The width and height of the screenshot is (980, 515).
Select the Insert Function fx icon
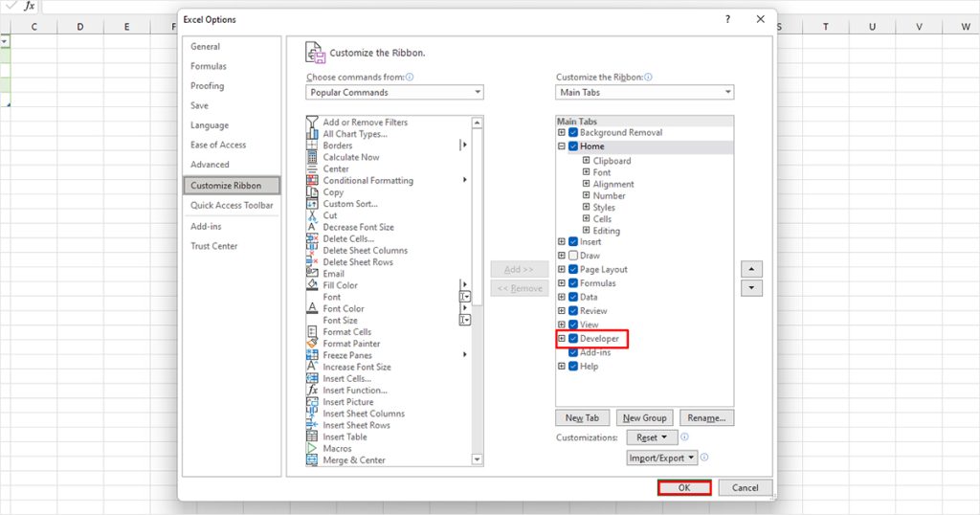tap(312, 391)
